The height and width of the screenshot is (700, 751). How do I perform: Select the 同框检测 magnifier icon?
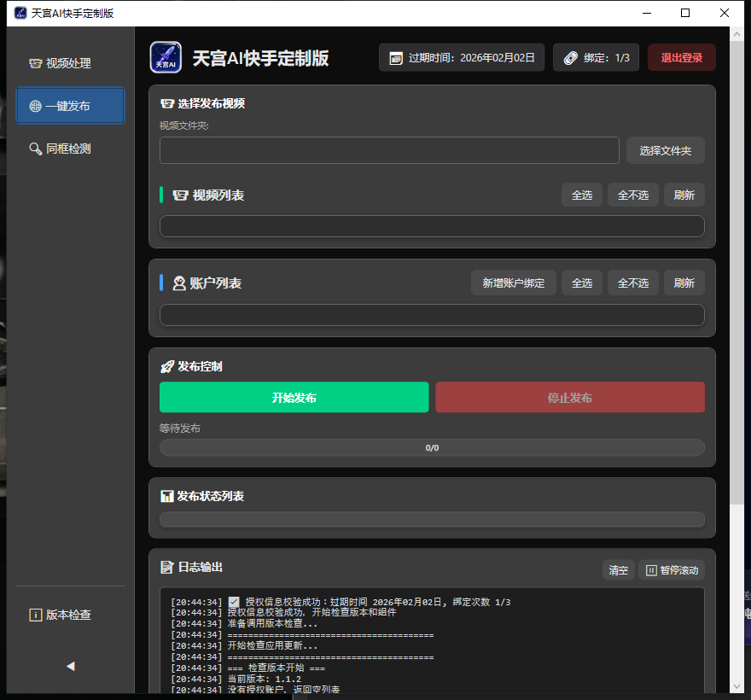(x=35, y=149)
